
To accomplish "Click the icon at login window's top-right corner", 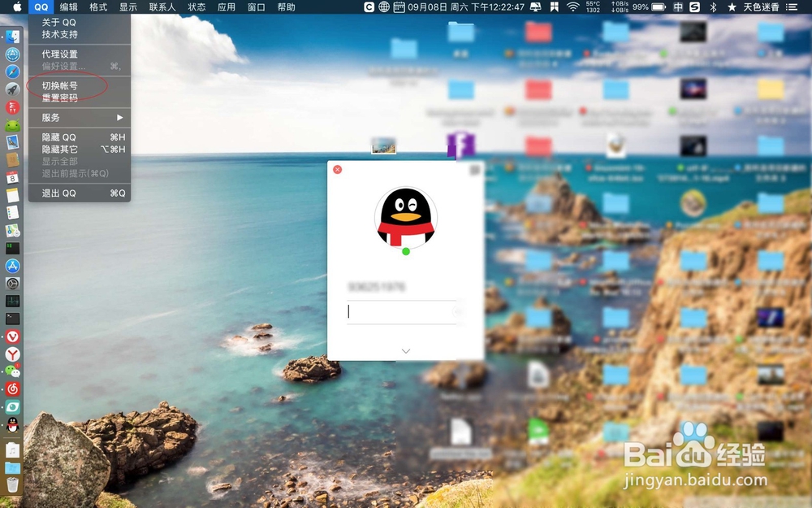I will (x=474, y=170).
